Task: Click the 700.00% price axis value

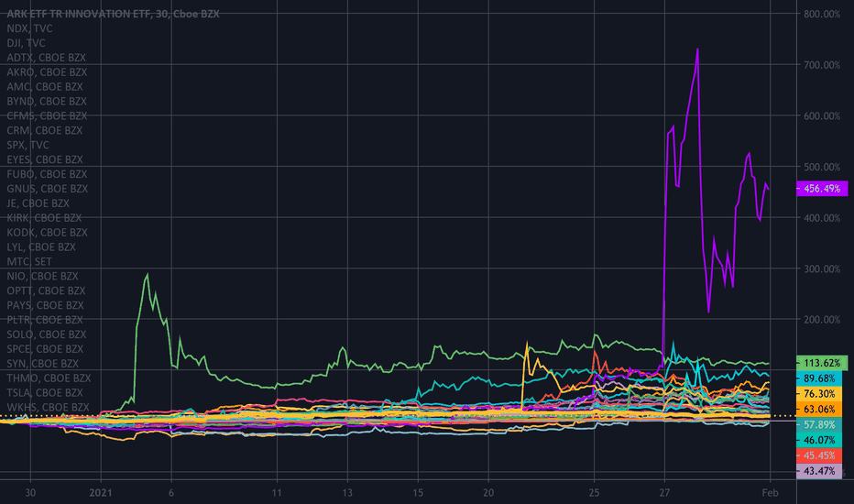Action: tap(822, 65)
